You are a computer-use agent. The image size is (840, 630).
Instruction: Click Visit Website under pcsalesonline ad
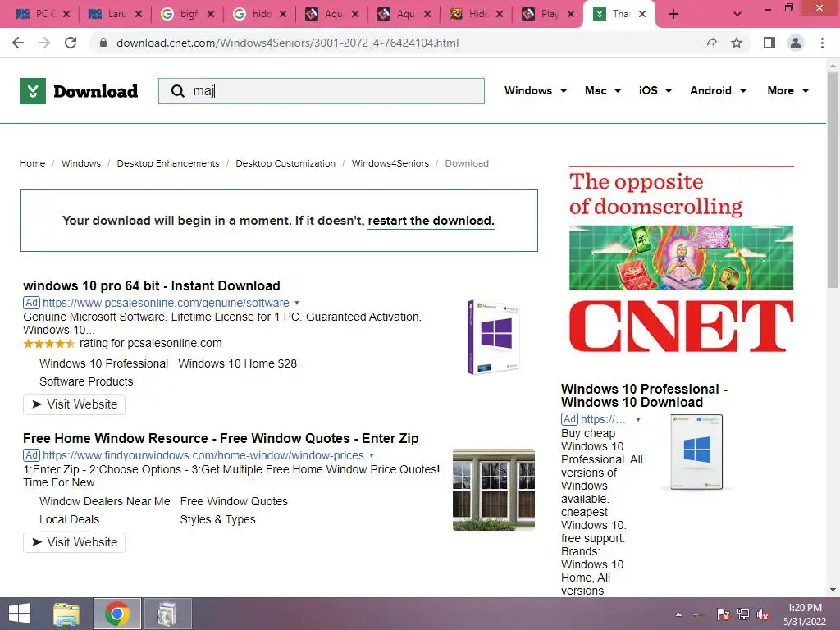pyautogui.click(x=74, y=404)
